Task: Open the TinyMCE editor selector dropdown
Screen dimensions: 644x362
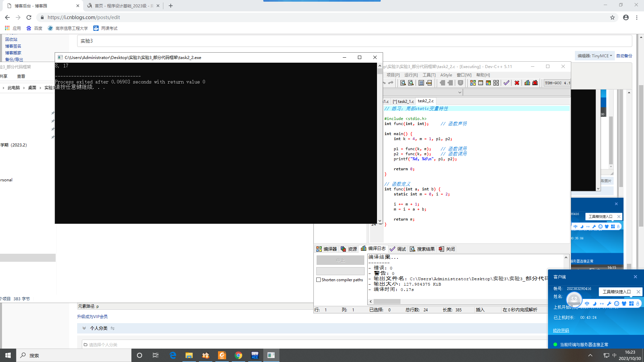Action: pos(594,56)
